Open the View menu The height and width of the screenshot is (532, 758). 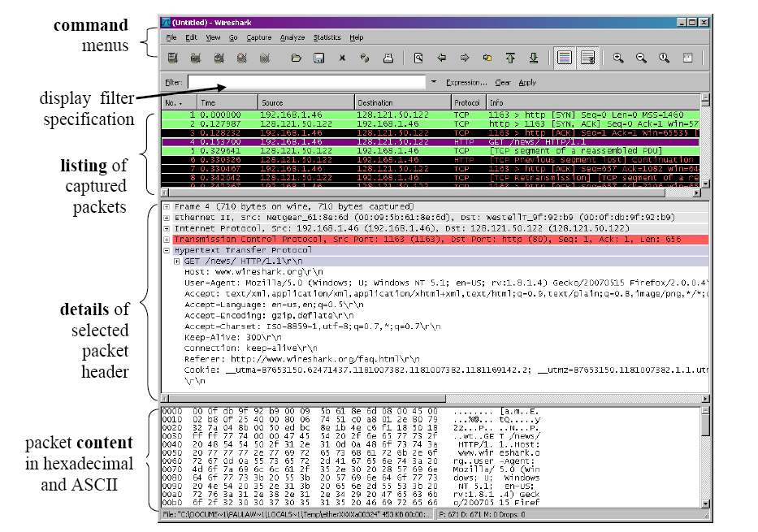coord(213,37)
